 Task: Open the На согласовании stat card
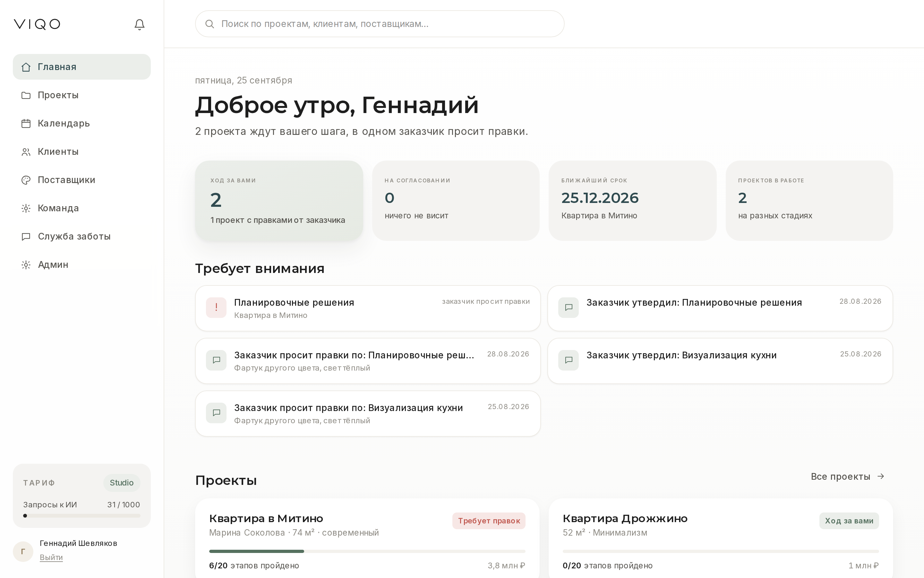tap(456, 201)
